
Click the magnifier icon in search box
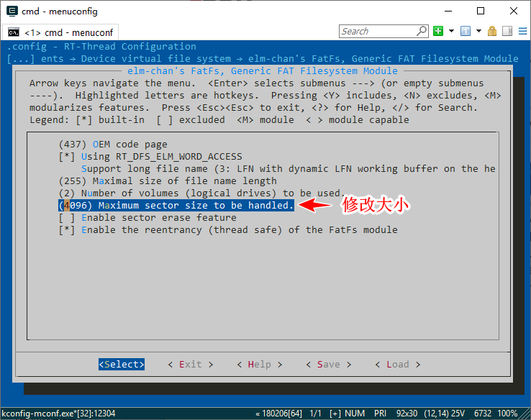(x=422, y=31)
